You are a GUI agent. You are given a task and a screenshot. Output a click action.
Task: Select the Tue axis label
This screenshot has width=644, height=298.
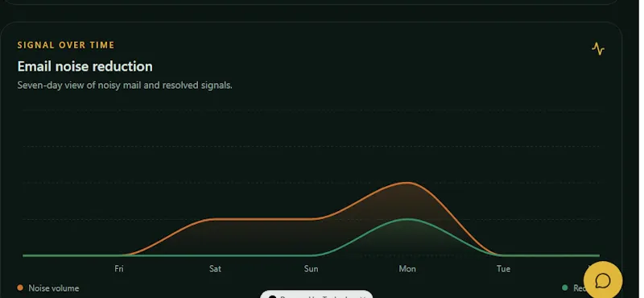tap(504, 269)
